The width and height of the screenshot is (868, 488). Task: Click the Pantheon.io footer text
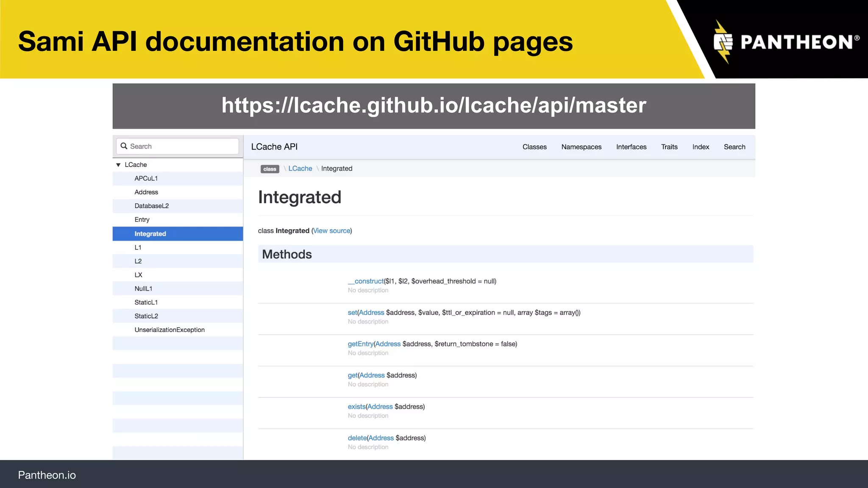(47, 475)
